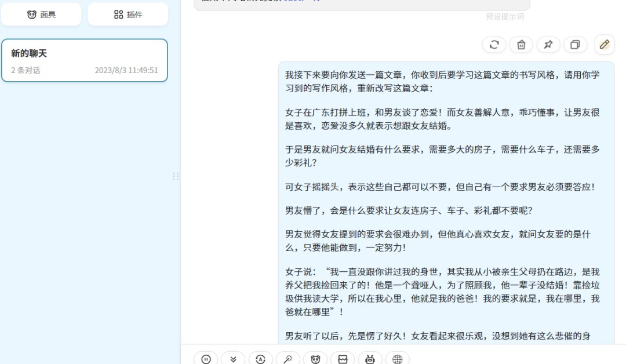Image resolution: width=626 pixels, height=364 pixels.
Task: Open the magic wand prompt tool
Action: tap(287, 358)
